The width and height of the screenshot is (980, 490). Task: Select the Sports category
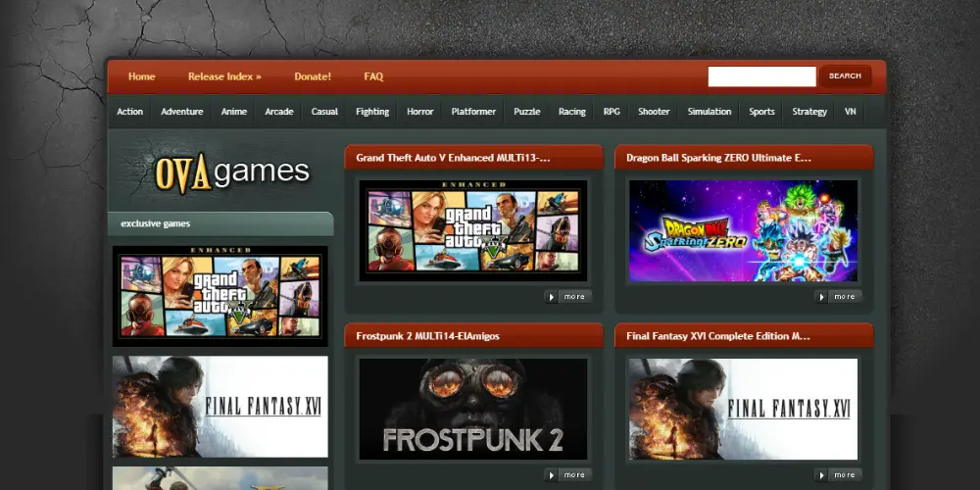point(761,112)
